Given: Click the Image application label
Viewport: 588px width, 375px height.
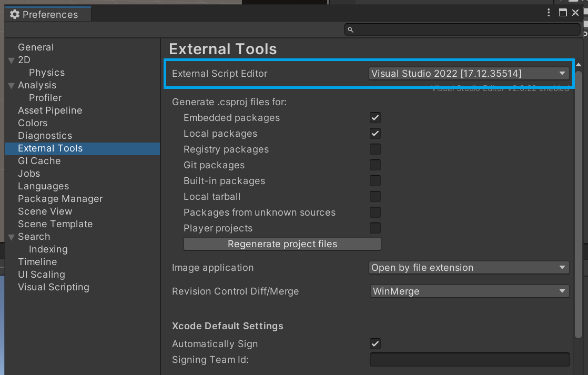Looking at the screenshot, I should point(212,268).
